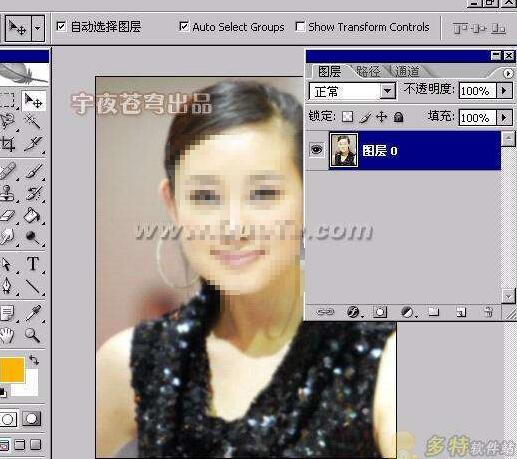
Task: Select the Lasso tool
Action: point(7,121)
